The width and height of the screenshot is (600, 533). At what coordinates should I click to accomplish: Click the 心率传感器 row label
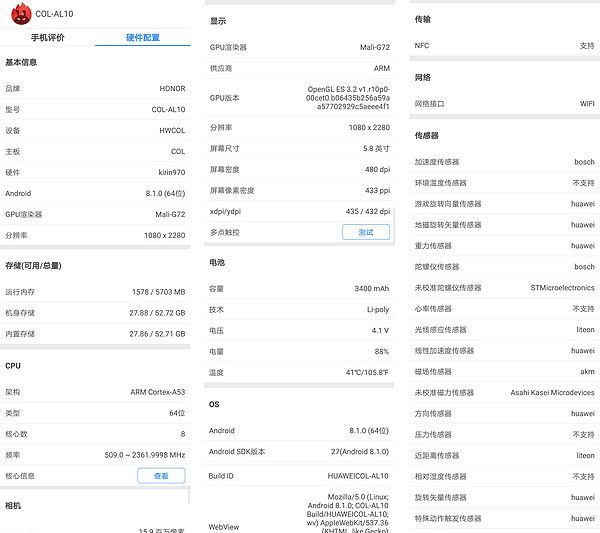point(433,309)
